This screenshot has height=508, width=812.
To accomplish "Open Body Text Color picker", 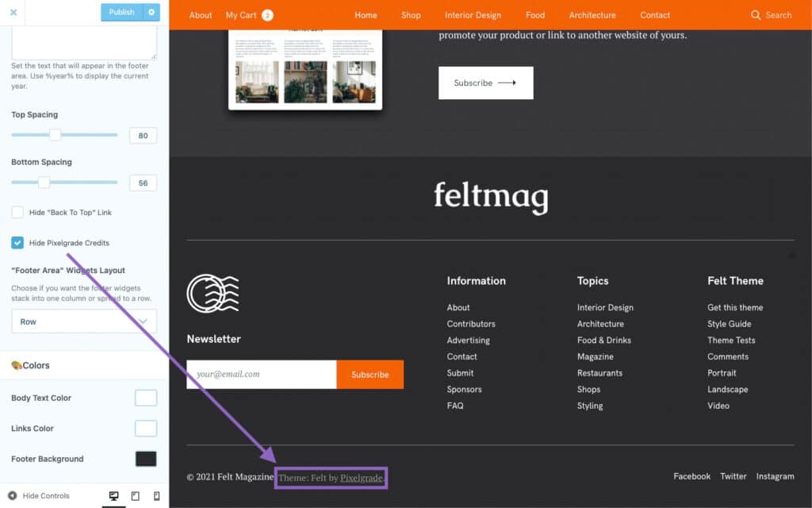I will (x=146, y=398).
